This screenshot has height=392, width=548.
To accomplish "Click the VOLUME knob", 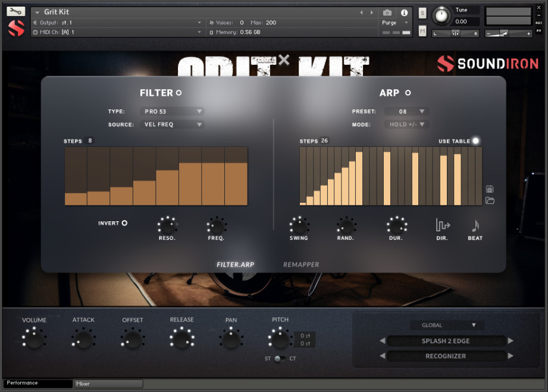I will point(35,338).
